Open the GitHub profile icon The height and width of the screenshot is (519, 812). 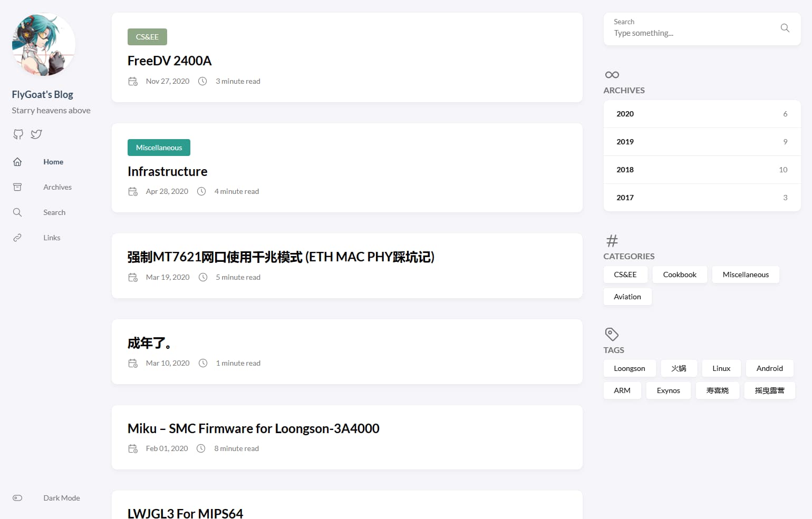(x=18, y=134)
